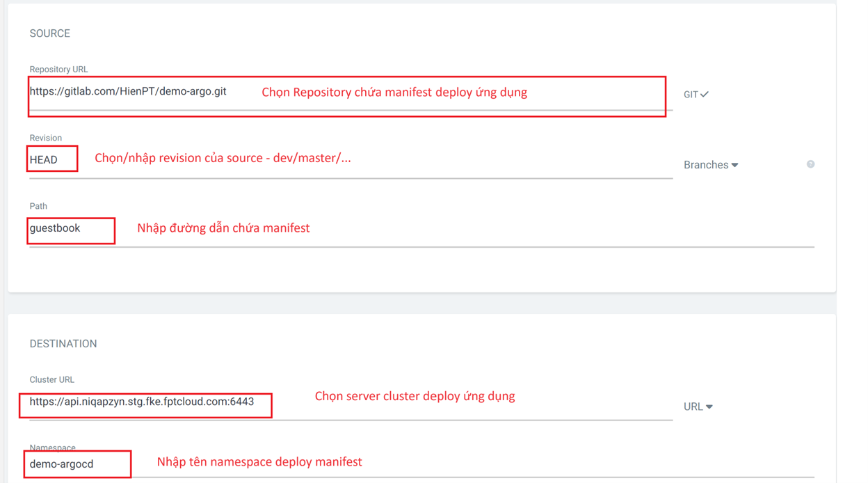Focus the Revision field containing HEAD

44,160
